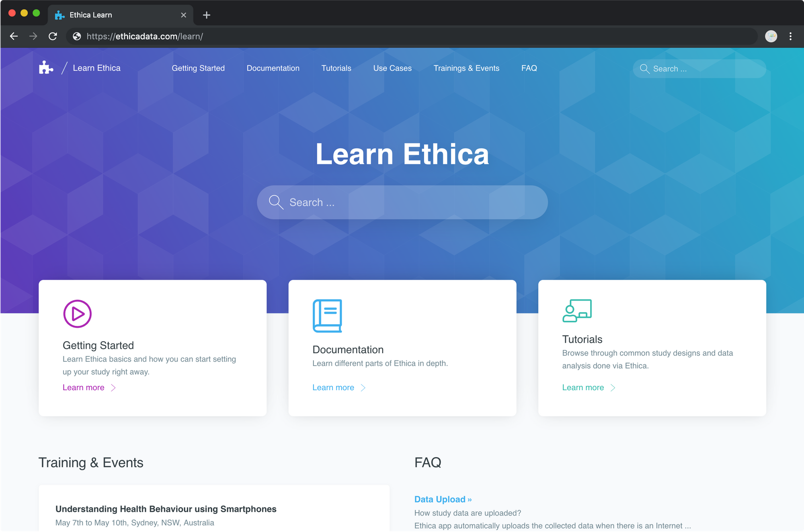
Task: Click the Ethica Learn tab favicon
Action: coord(60,15)
